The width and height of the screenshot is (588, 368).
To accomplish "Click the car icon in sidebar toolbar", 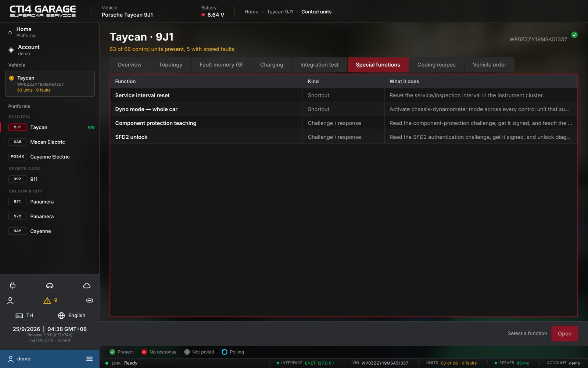I will 50,286.
